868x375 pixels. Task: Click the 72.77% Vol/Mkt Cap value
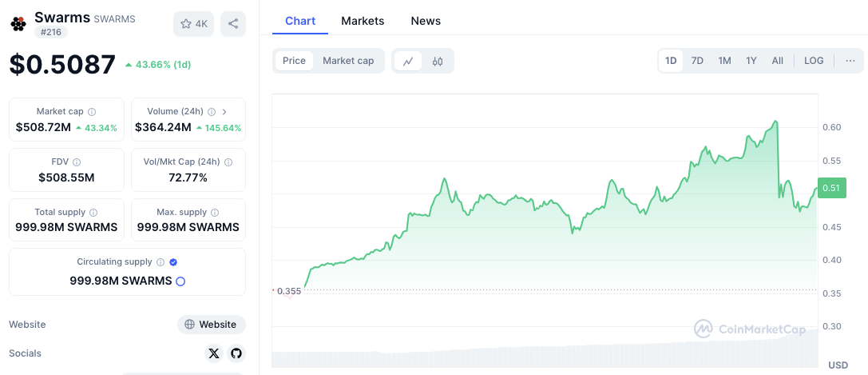click(x=188, y=178)
